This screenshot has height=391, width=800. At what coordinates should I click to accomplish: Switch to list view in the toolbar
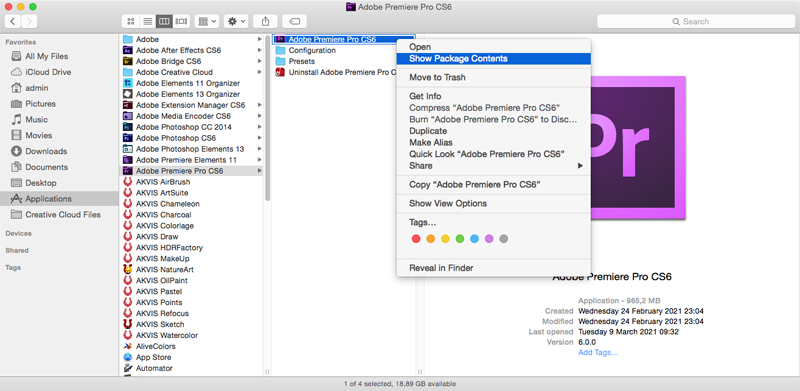(x=147, y=21)
